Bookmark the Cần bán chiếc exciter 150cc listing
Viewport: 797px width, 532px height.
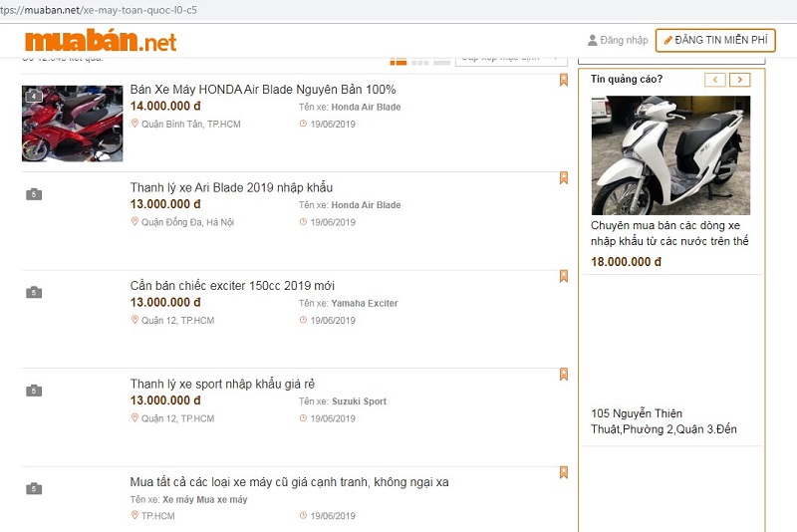click(564, 276)
